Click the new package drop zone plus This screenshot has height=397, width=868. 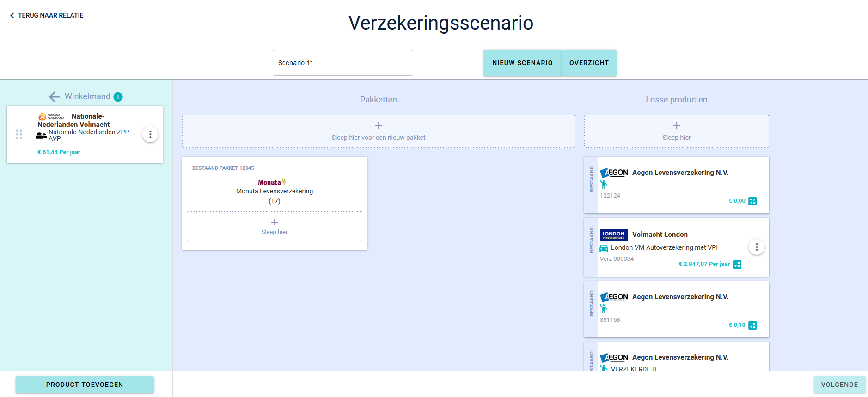(379, 126)
